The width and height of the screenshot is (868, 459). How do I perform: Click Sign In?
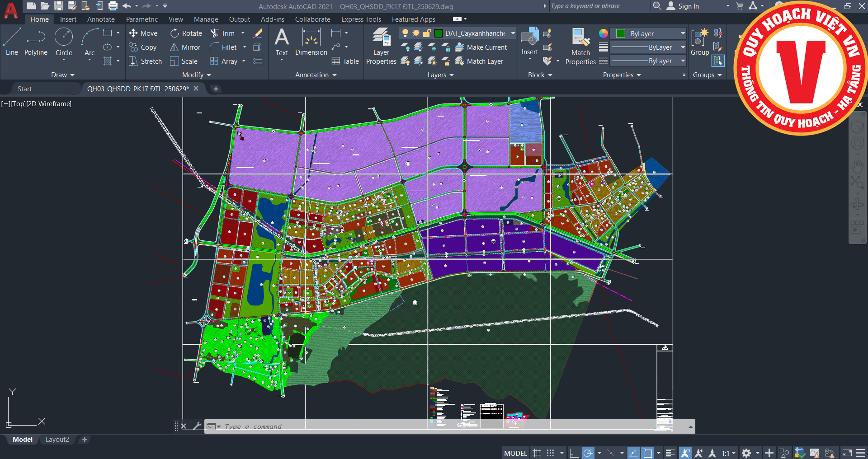tap(688, 6)
